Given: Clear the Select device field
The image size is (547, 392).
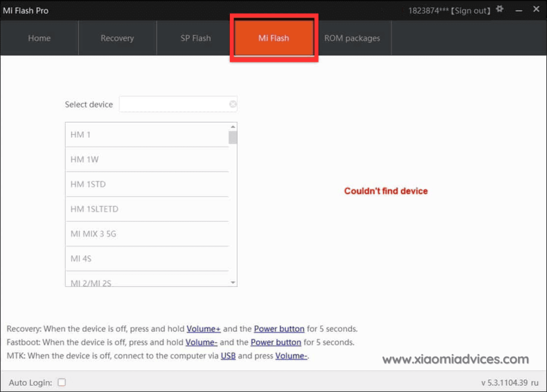Looking at the screenshot, I should (233, 104).
